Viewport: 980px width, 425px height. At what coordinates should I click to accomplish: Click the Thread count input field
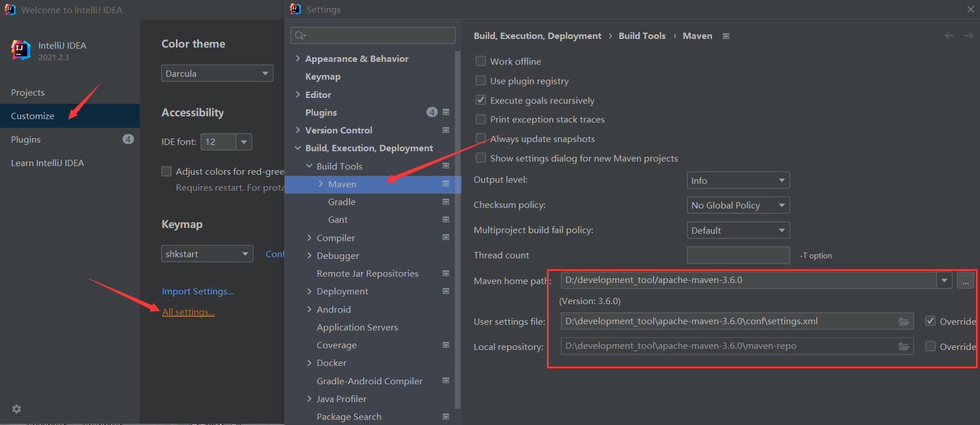point(738,255)
